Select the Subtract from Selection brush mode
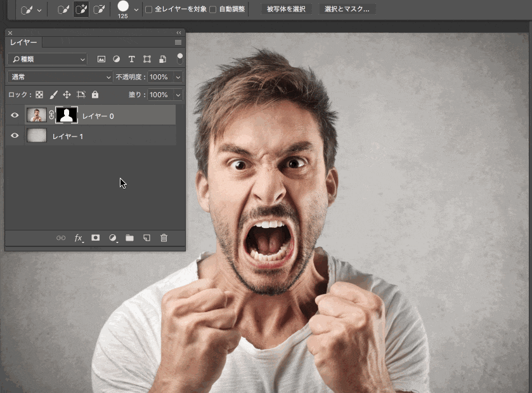Viewport: 532px width, 393px height. pos(99,10)
